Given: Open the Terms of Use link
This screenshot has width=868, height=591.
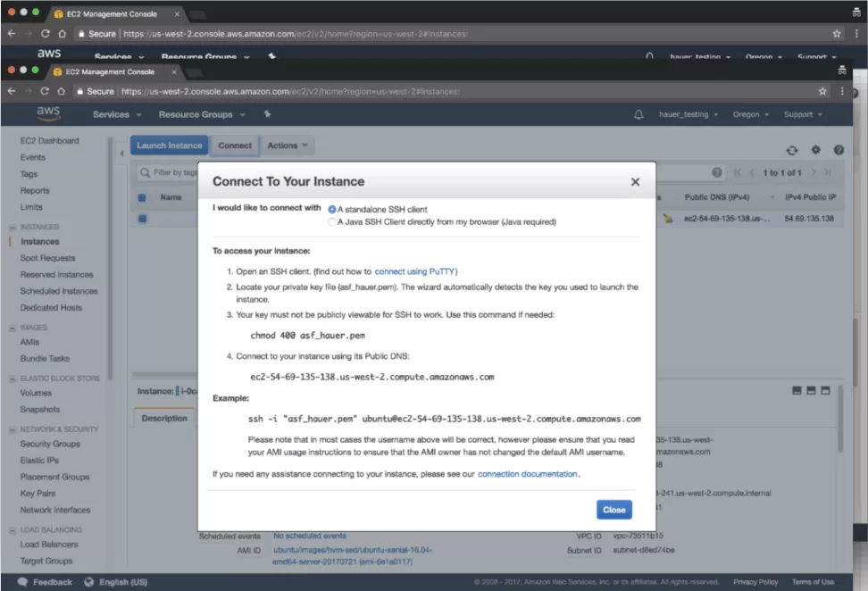Looking at the screenshot, I should click(813, 582).
